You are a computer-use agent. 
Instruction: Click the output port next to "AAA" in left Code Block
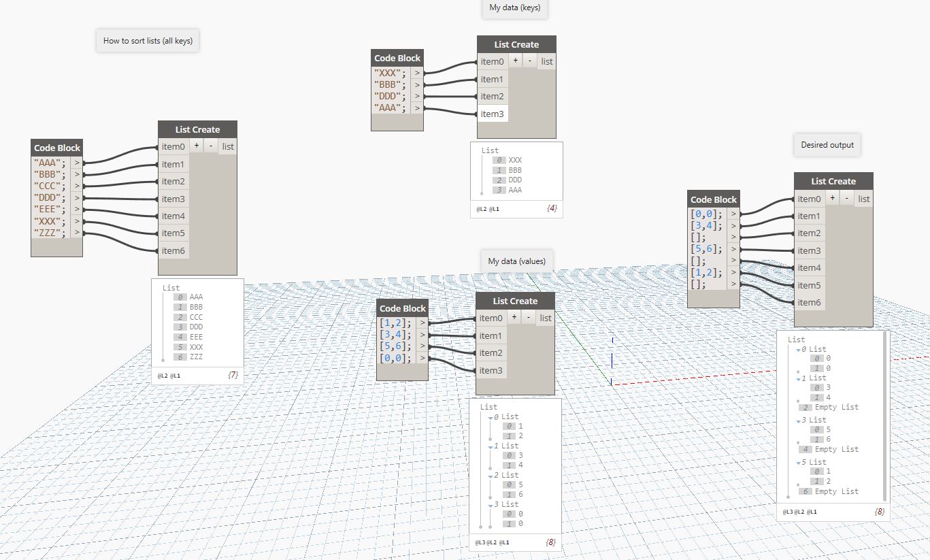click(x=77, y=163)
